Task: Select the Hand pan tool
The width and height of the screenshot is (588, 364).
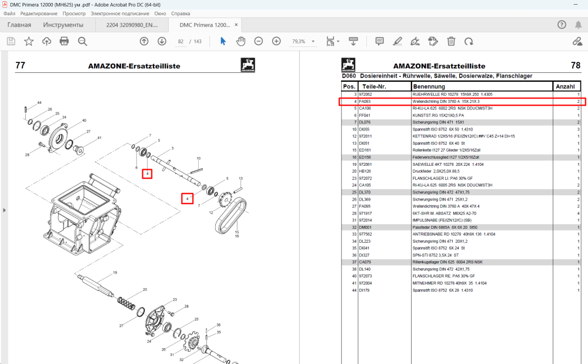Action: pyautogui.click(x=240, y=41)
